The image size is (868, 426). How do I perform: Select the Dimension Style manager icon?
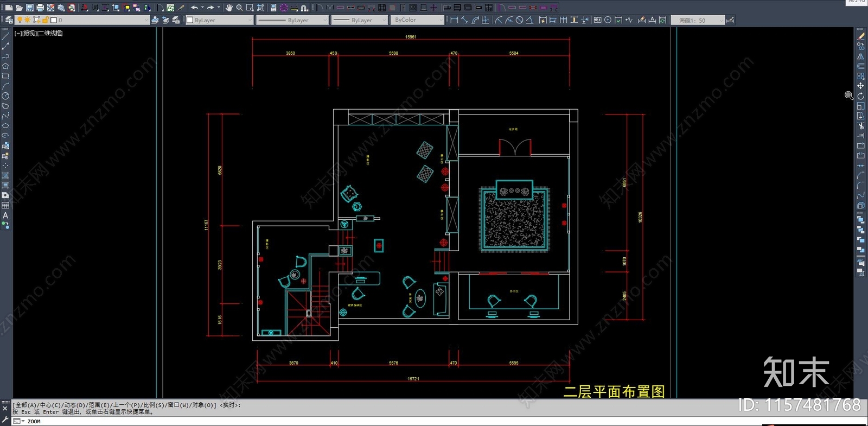(730, 20)
